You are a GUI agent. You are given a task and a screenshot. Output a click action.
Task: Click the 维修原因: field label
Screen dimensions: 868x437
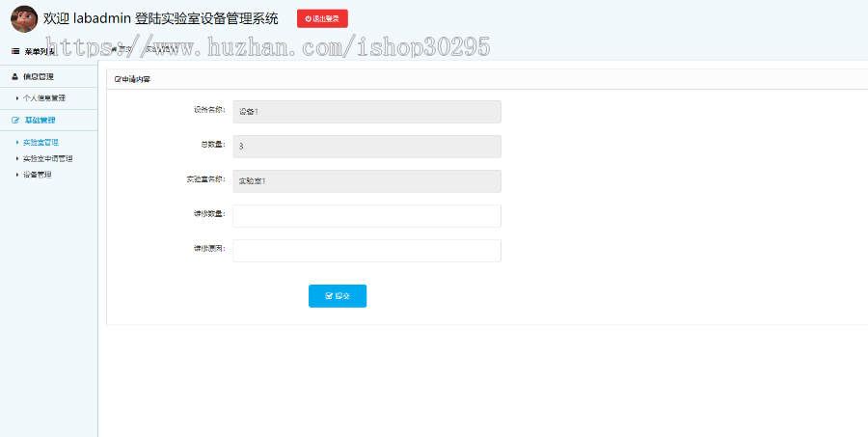coord(209,249)
